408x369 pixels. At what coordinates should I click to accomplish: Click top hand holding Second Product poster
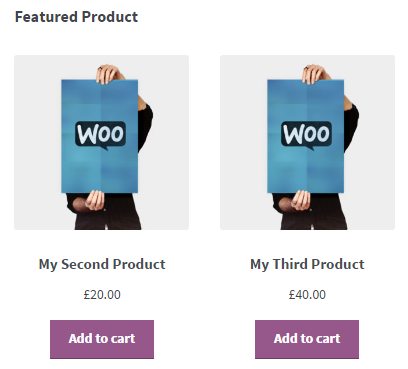(107, 74)
